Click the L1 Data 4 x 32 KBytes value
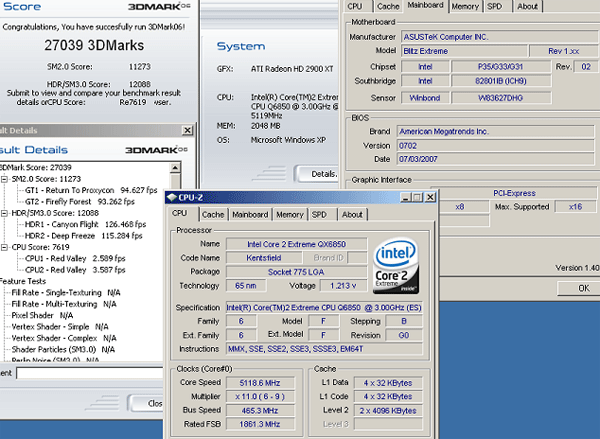The image size is (600, 439). click(x=388, y=383)
